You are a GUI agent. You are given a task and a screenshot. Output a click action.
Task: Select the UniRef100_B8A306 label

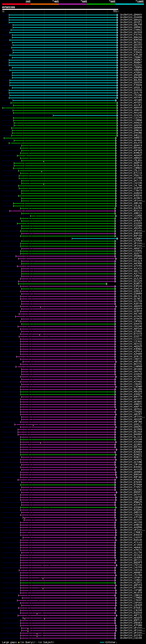[131, 37]
